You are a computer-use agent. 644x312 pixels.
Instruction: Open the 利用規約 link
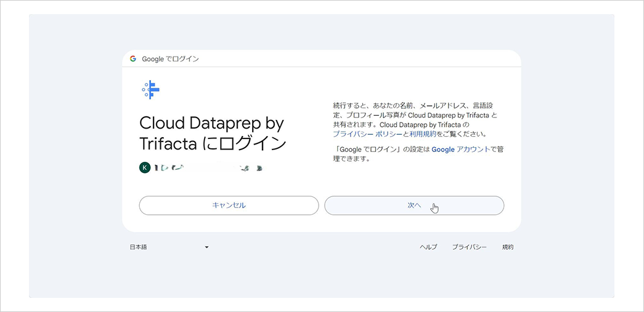(423, 134)
